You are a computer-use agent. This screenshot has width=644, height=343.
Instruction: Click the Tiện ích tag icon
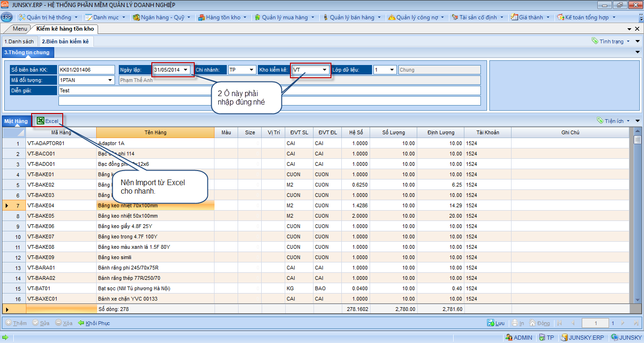[600, 121]
